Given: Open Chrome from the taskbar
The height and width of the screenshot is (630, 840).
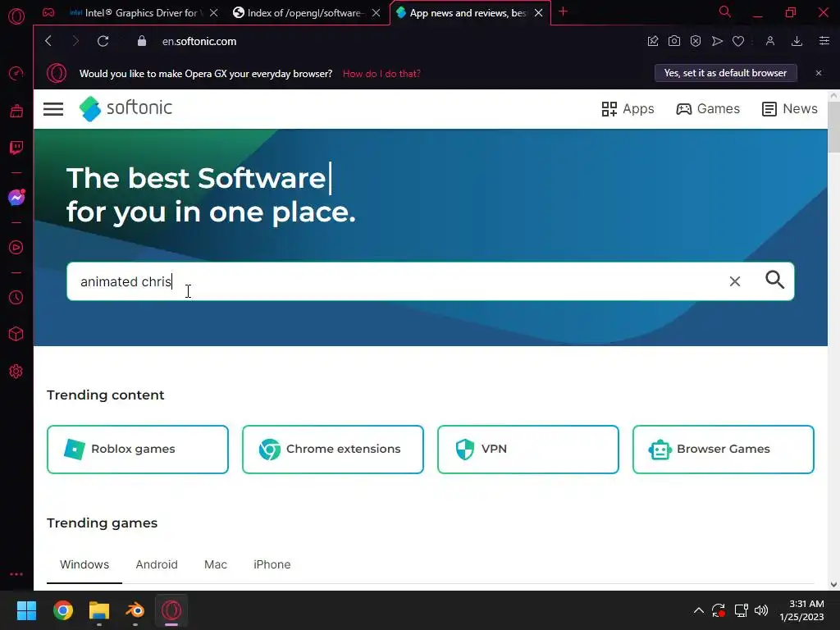Looking at the screenshot, I should pyautogui.click(x=62, y=610).
